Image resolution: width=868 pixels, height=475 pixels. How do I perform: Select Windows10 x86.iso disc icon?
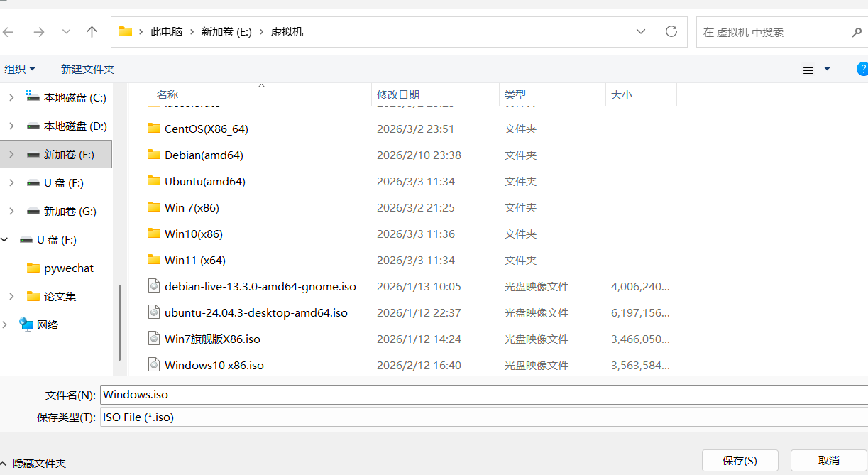tap(154, 364)
